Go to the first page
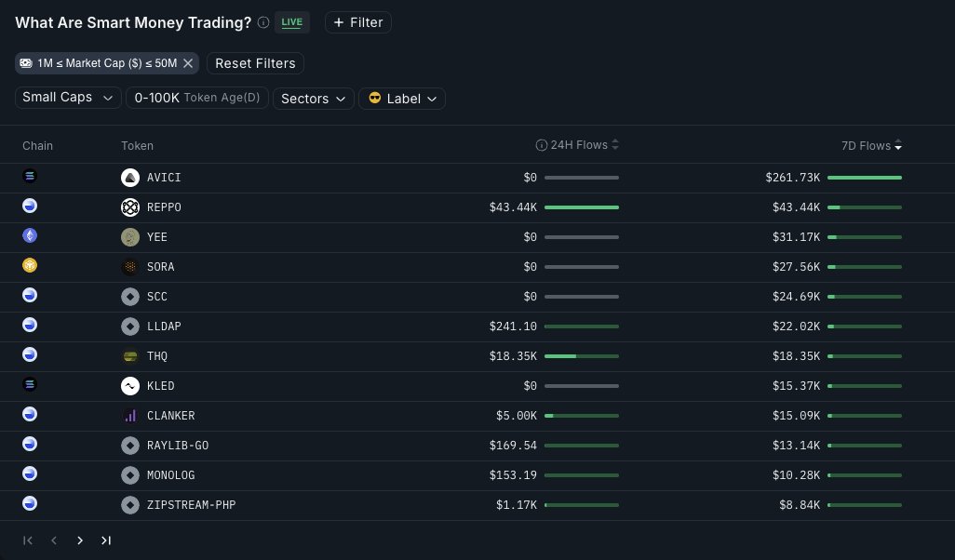The height and width of the screenshot is (560, 955). coord(27,540)
